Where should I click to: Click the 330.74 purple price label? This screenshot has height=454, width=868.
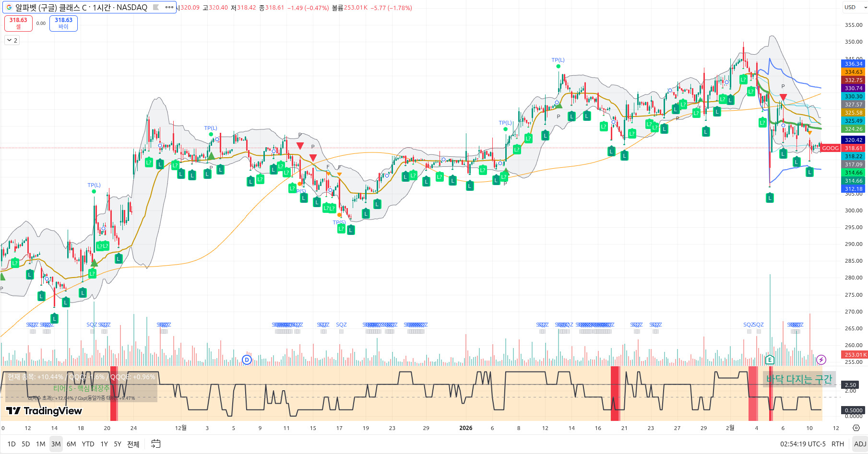coord(853,88)
